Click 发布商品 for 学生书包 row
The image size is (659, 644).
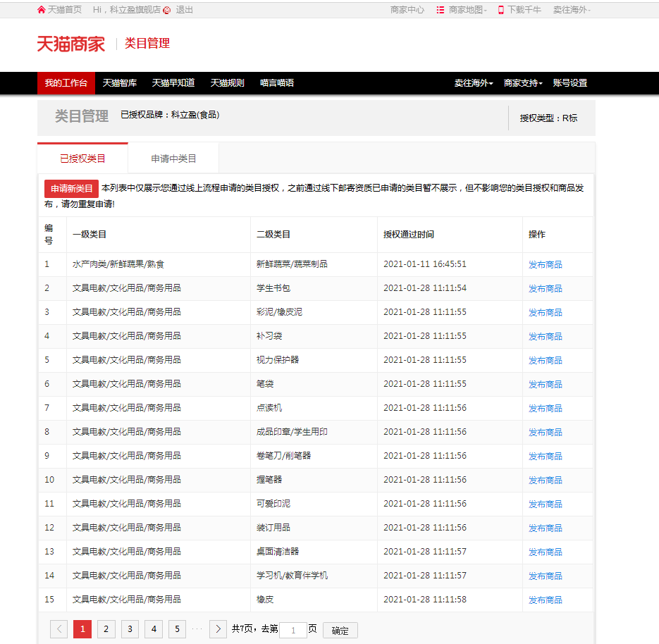tap(545, 289)
